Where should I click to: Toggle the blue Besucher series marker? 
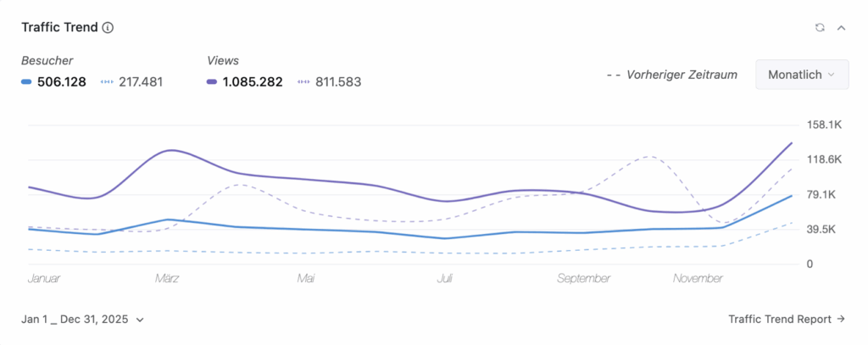coord(26,82)
